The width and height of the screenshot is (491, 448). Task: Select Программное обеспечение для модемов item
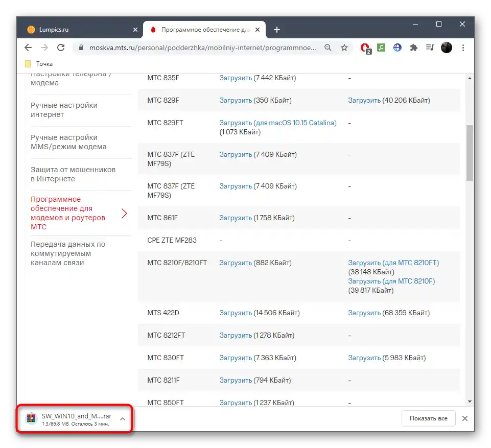68,213
